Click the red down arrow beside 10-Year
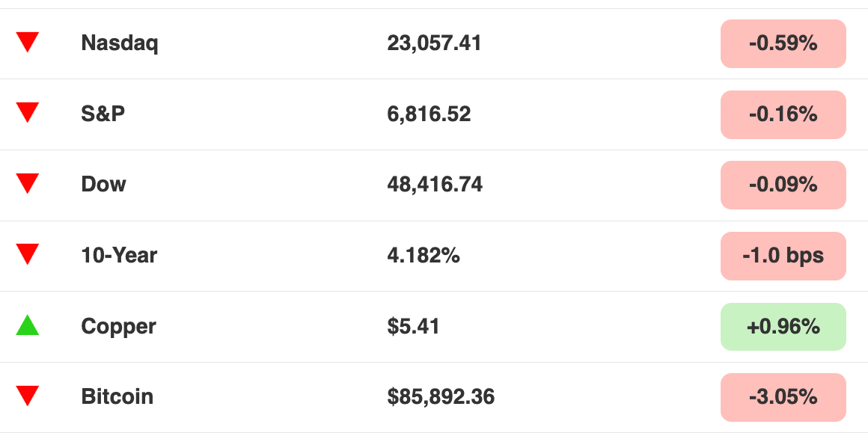The height and width of the screenshot is (433, 868). point(28,254)
